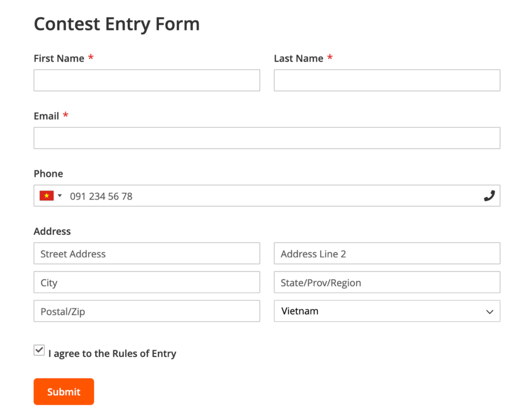Click the State/Prov/Region field
This screenshot has height=420, width=532.
click(x=387, y=282)
